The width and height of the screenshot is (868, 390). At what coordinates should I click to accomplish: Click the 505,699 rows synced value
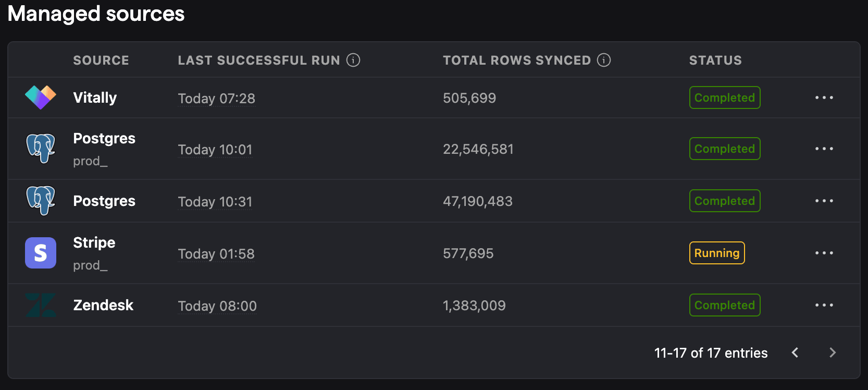pyautogui.click(x=469, y=98)
